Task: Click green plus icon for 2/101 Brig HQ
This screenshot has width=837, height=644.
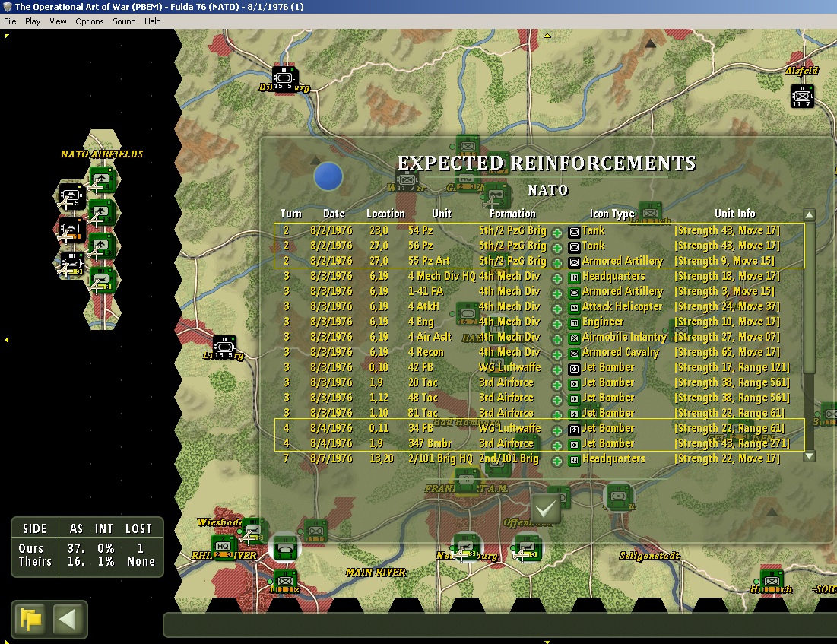Action: pos(556,461)
